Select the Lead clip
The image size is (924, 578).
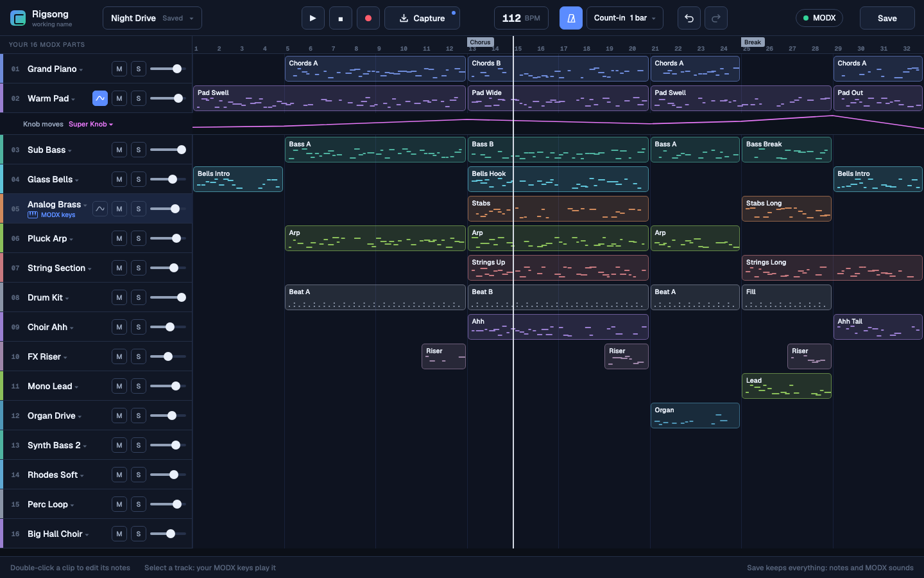787,386
